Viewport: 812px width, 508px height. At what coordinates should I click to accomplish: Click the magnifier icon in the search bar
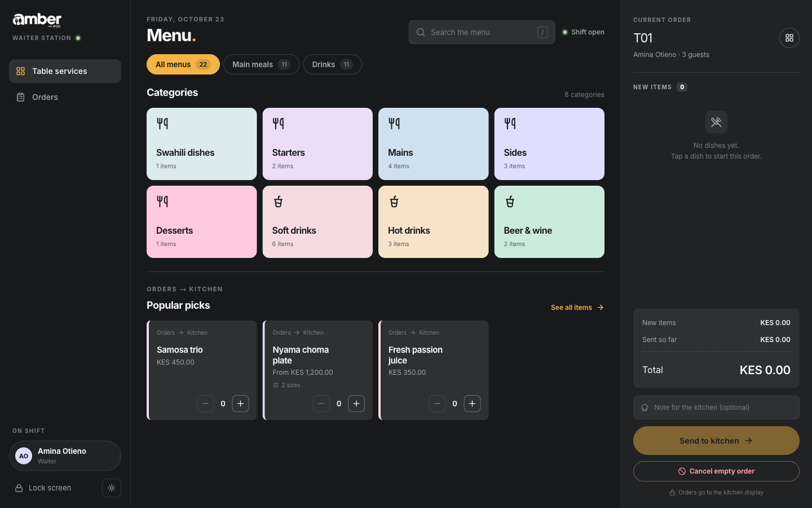click(421, 32)
